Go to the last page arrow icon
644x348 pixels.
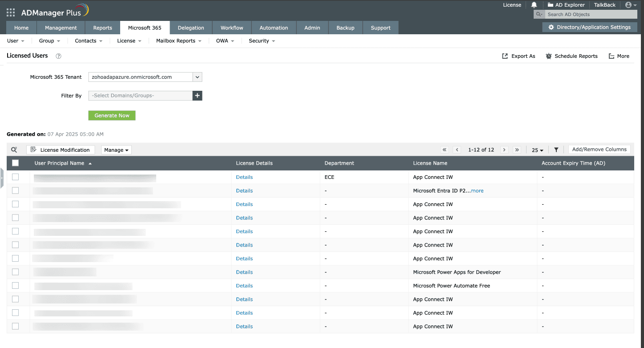[x=517, y=150]
